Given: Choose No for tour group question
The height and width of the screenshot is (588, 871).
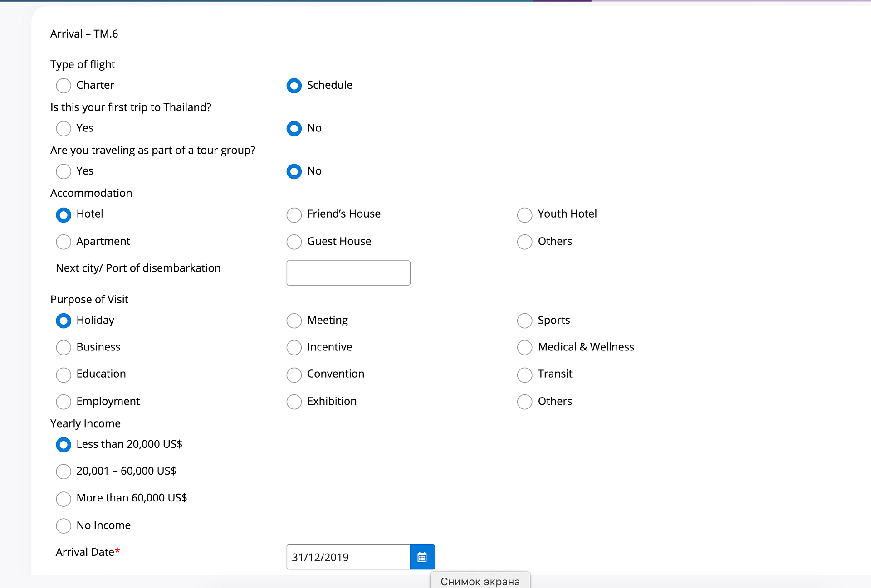Looking at the screenshot, I should coord(294,171).
